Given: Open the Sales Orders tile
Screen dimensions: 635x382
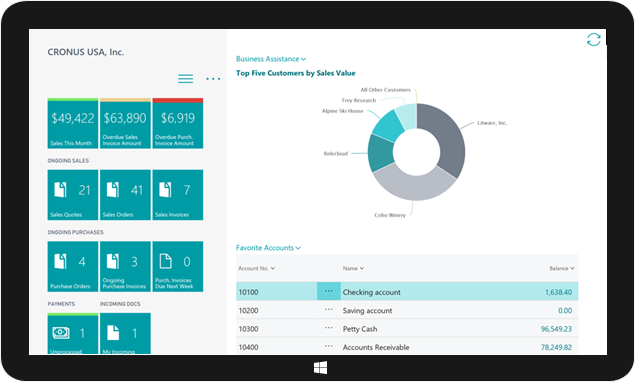Looking at the screenshot, I should pos(125,195).
